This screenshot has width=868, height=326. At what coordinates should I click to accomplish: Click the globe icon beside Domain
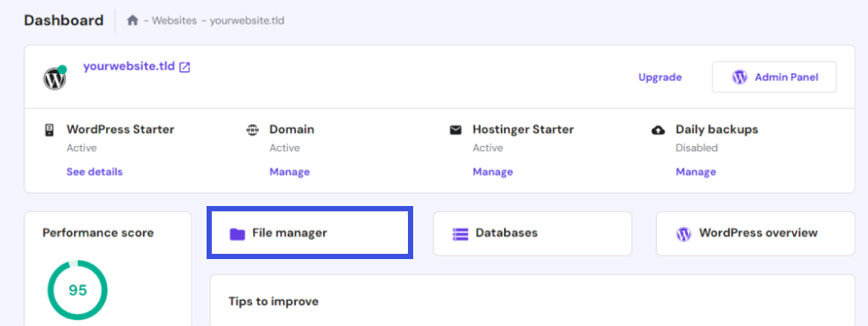click(252, 130)
